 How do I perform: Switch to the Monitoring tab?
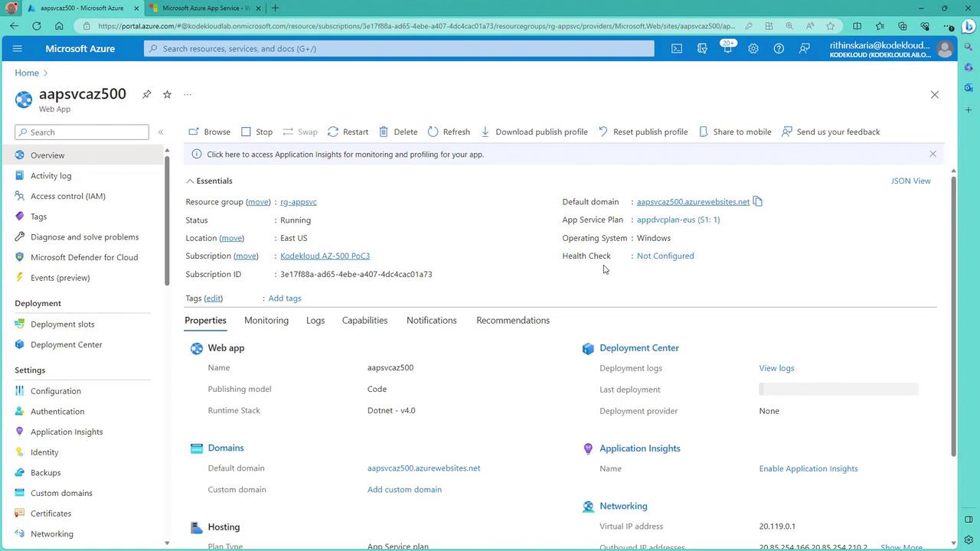coord(266,320)
